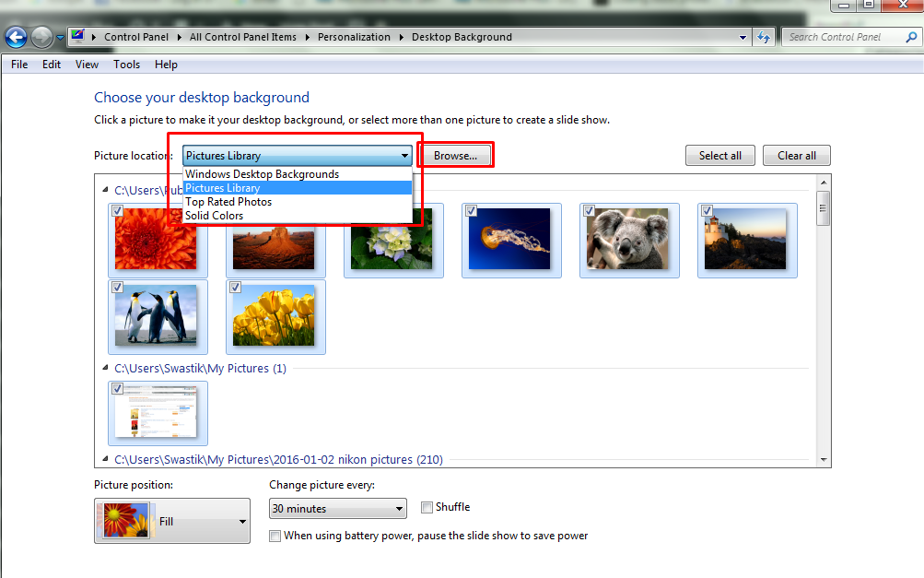Select the jellyfish picture thumbnail

tap(510, 240)
